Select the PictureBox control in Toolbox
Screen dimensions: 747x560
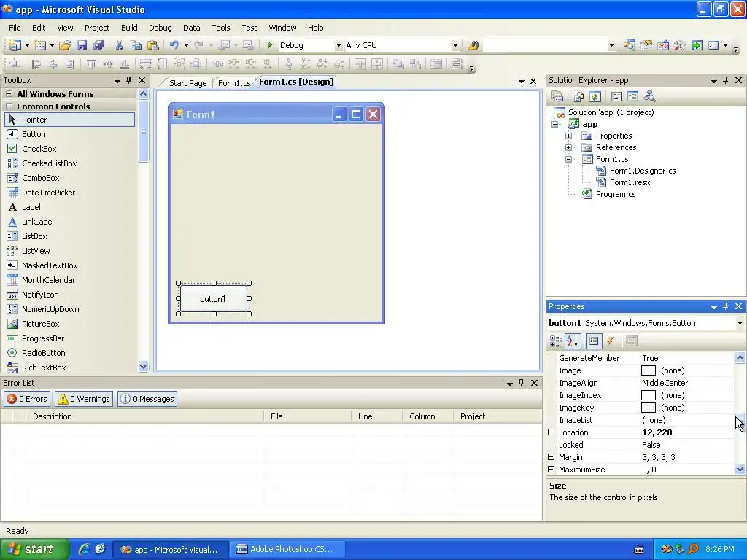coord(69,324)
